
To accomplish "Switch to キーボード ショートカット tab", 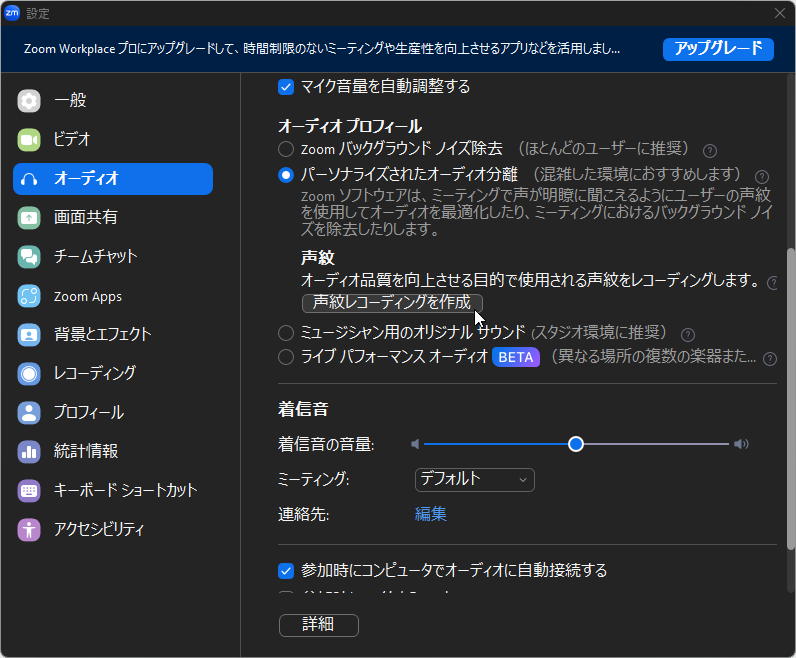I will click(x=113, y=490).
